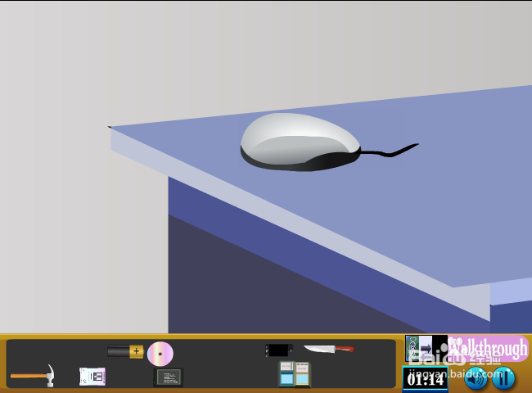Select the black phone item
This screenshot has height=393, width=532.
click(278, 350)
